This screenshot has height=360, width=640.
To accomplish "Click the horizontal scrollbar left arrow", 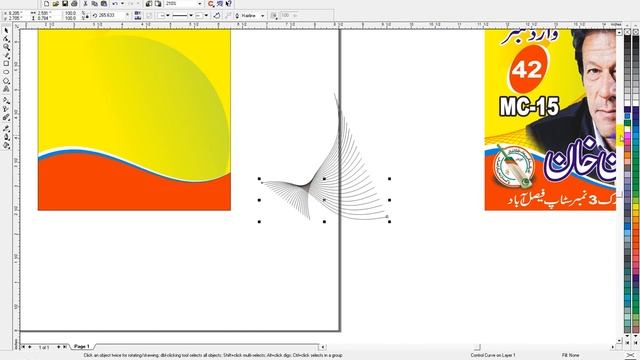I will (x=322, y=347).
